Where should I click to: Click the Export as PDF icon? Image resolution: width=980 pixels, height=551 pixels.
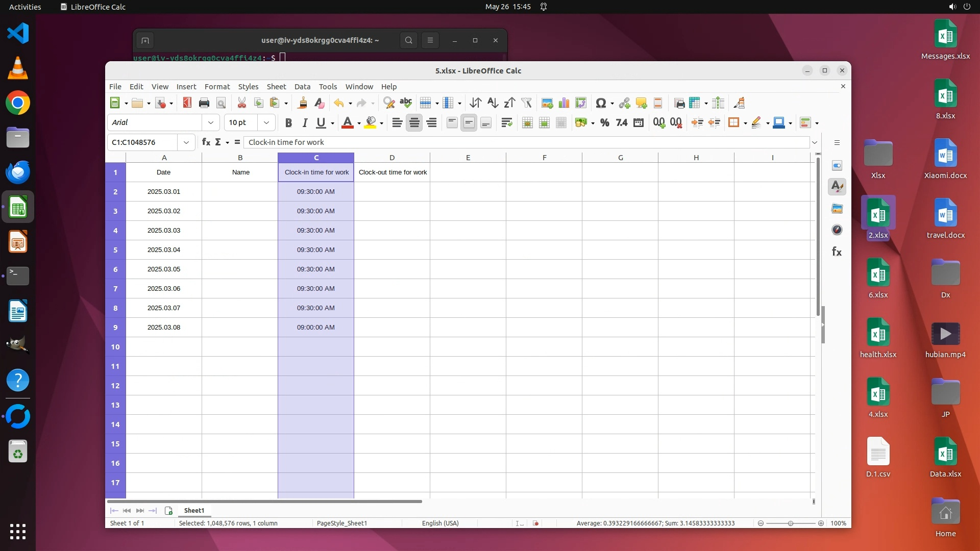point(187,103)
